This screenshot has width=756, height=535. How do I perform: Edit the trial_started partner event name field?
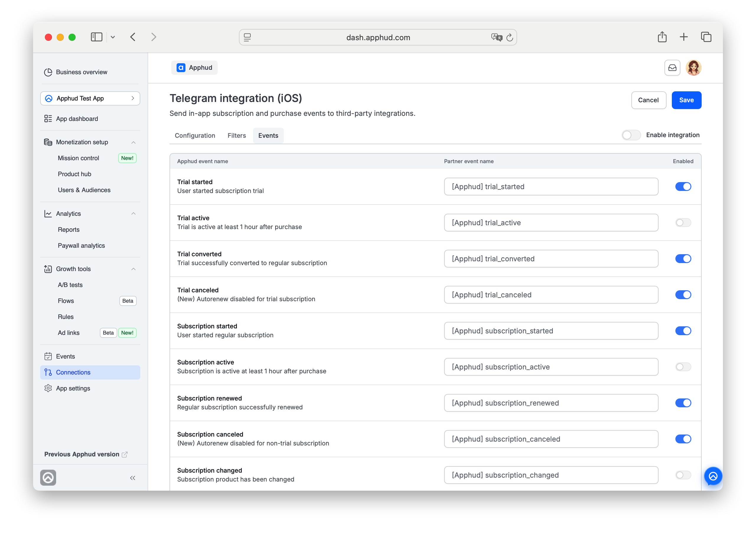(551, 187)
